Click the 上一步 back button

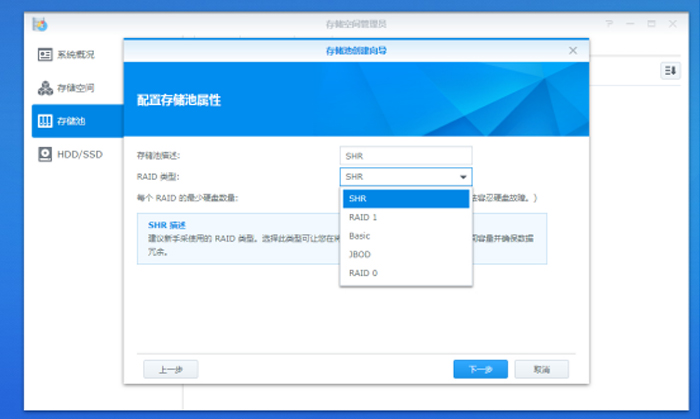pos(171,369)
